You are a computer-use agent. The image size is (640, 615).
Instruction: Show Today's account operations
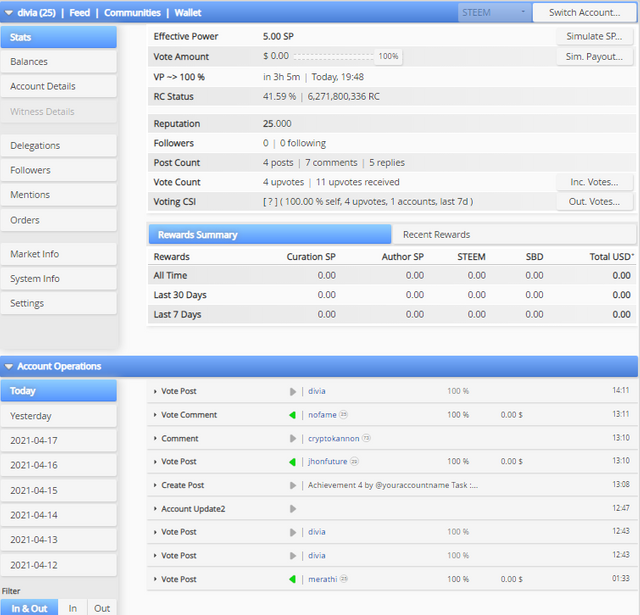[x=59, y=391]
